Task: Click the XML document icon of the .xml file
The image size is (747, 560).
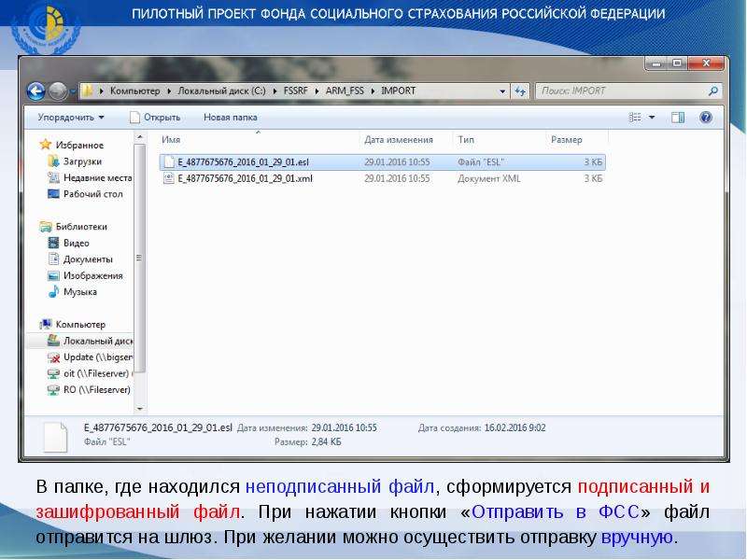Action: [x=169, y=178]
